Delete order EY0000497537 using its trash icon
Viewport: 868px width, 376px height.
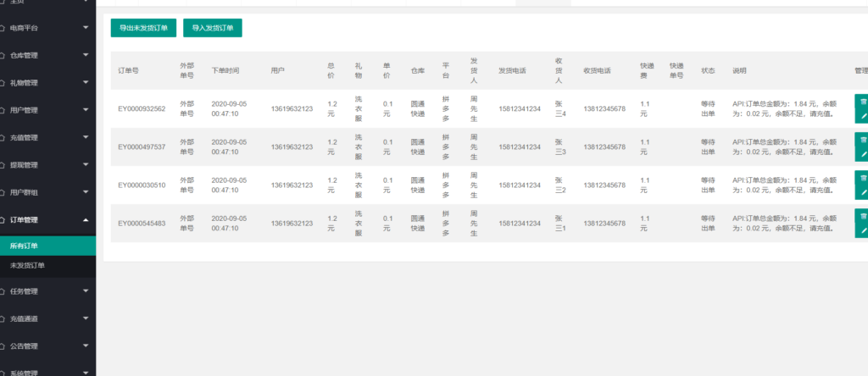(863, 139)
